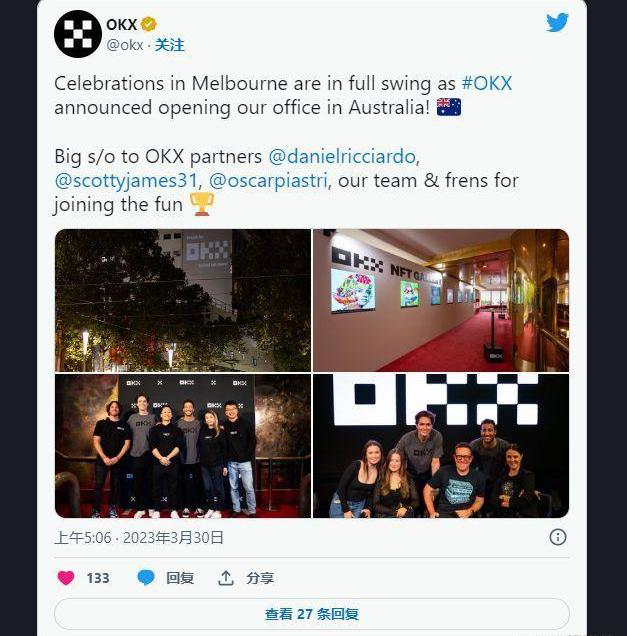Like the tweet with the heart icon
The width and height of the screenshot is (627, 636).
pyautogui.click(x=66, y=578)
